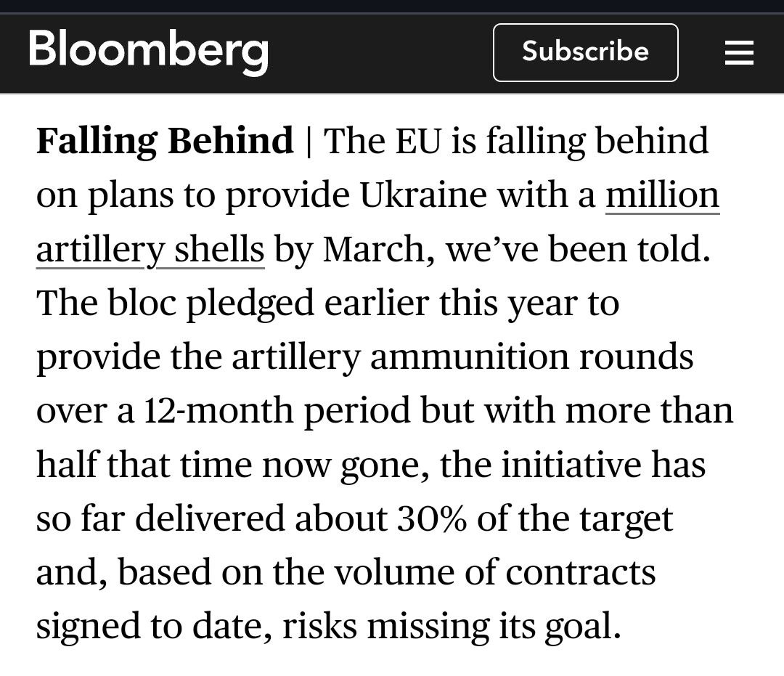
Task: Follow the underlined "artillery shells" link
Action: (x=150, y=249)
